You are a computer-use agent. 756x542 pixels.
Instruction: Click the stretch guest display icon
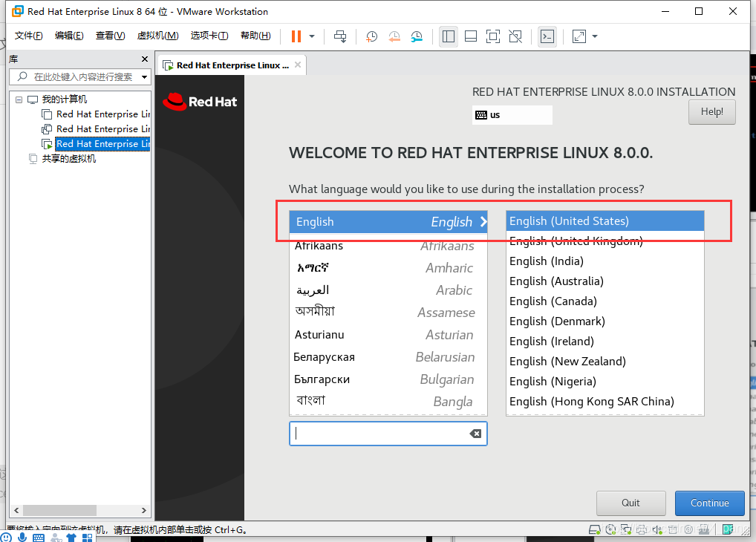(579, 36)
